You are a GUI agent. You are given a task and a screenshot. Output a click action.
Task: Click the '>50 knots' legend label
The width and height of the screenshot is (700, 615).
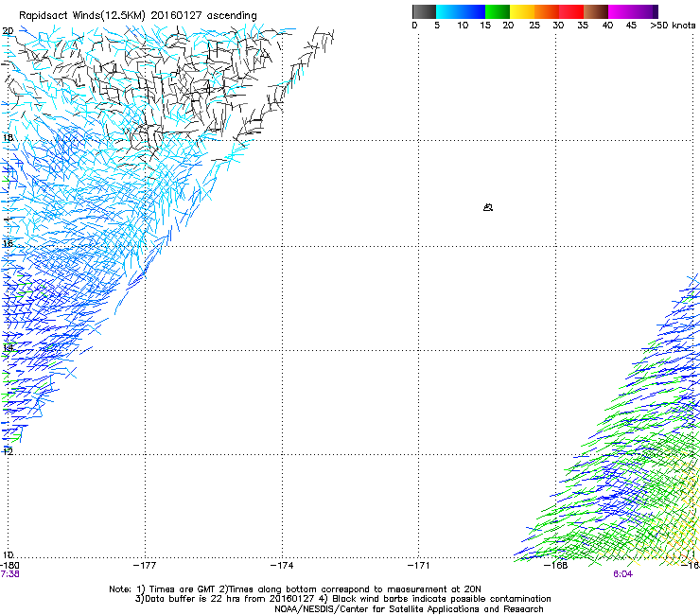coord(673,26)
